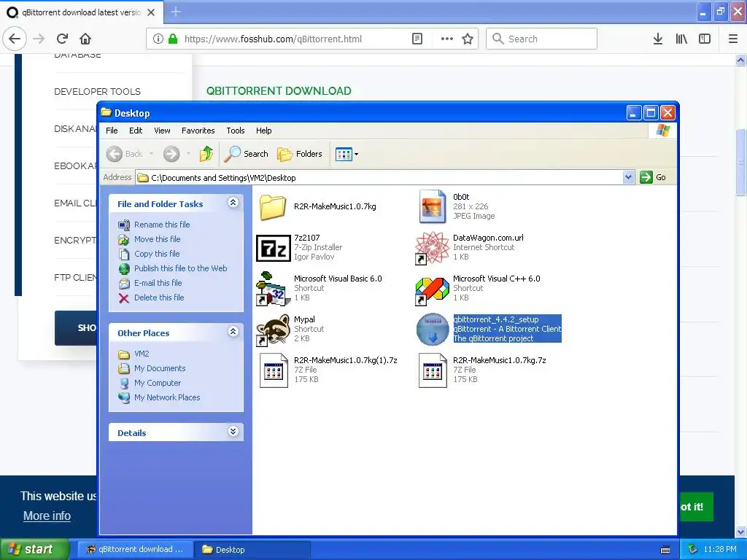
Task: Switch to qBittorrent download taskbar button
Action: 135,549
